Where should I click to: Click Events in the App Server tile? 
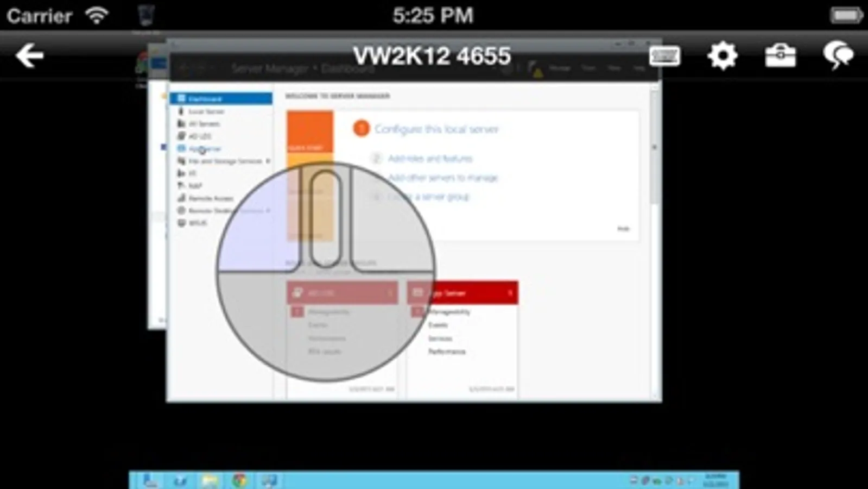(x=438, y=325)
